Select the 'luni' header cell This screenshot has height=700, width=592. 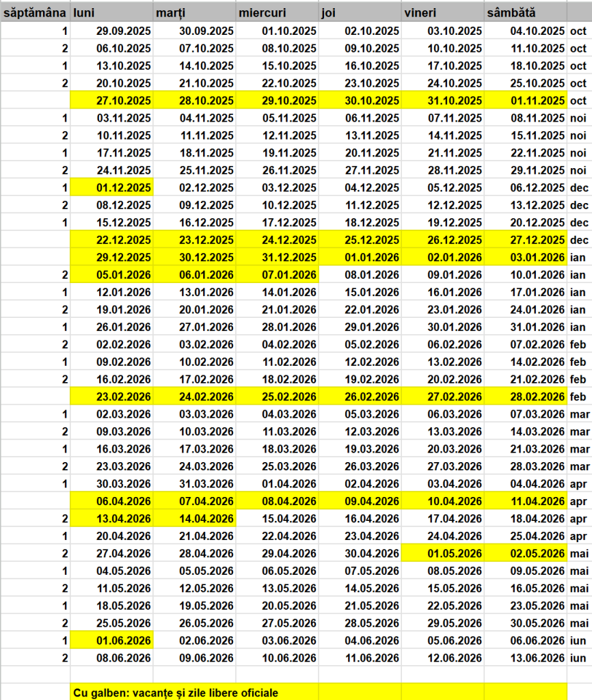(x=111, y=13)
